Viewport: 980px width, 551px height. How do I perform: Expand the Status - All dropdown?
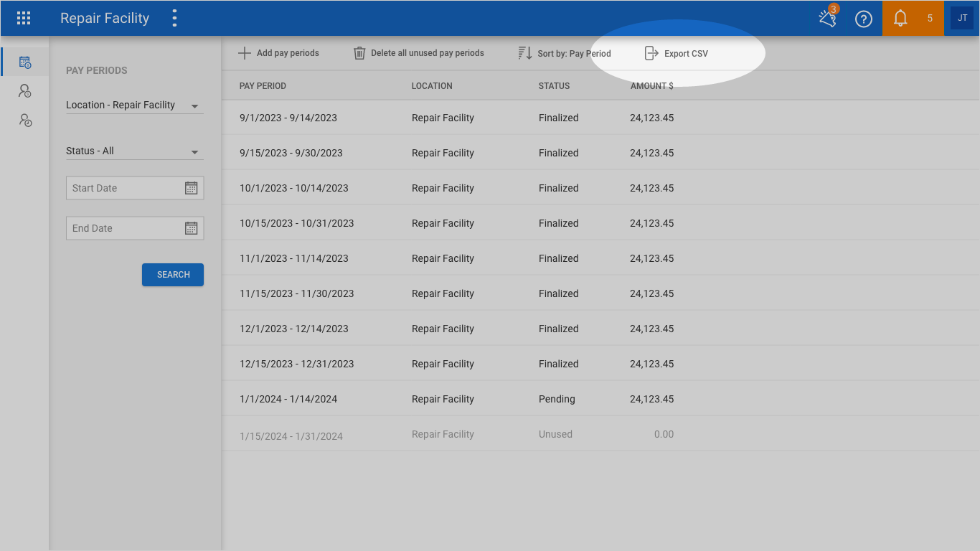(x=135, y=151)
